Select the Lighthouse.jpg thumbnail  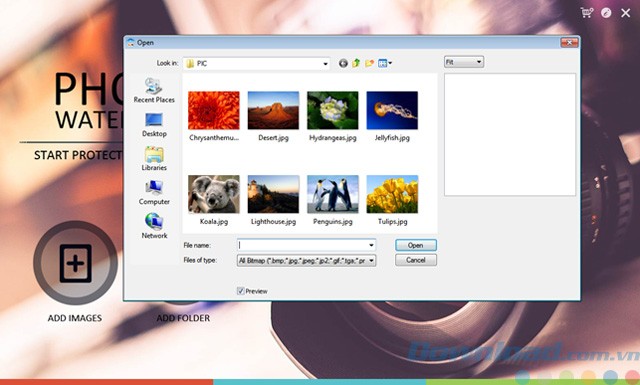[273, 194]
